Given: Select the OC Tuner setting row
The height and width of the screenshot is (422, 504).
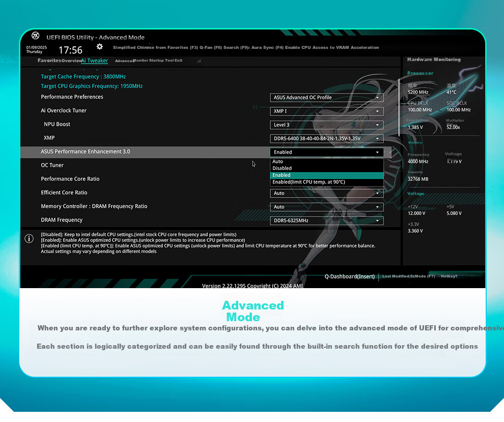Looking at the screenshot, I should [206, 165].
